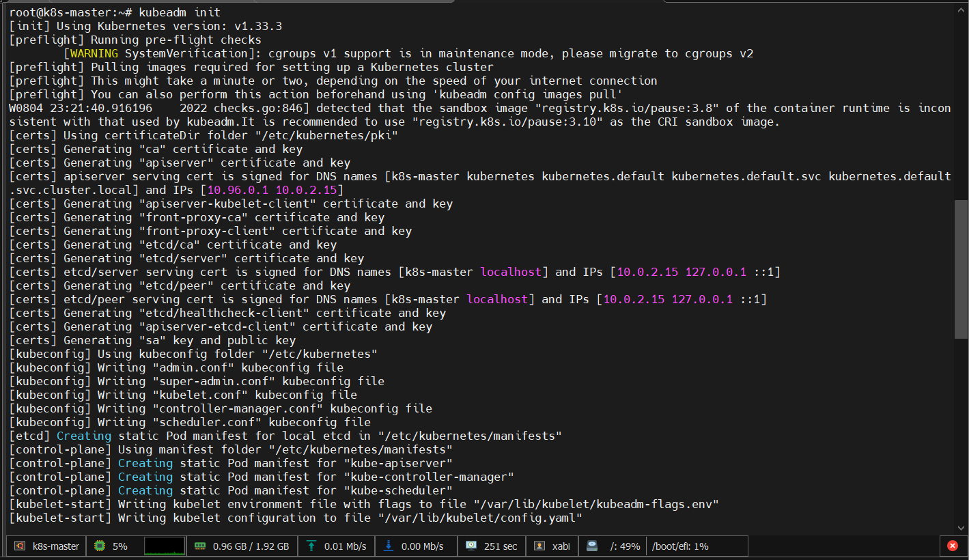Click the uptime clock icon
The image size is (969, 560).
[x=471, y=546]
